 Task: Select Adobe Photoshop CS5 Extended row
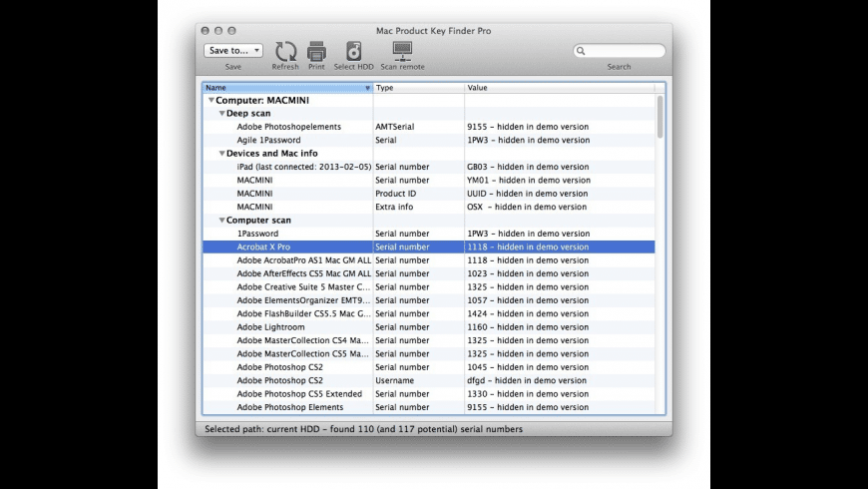(x=299, y=394)
